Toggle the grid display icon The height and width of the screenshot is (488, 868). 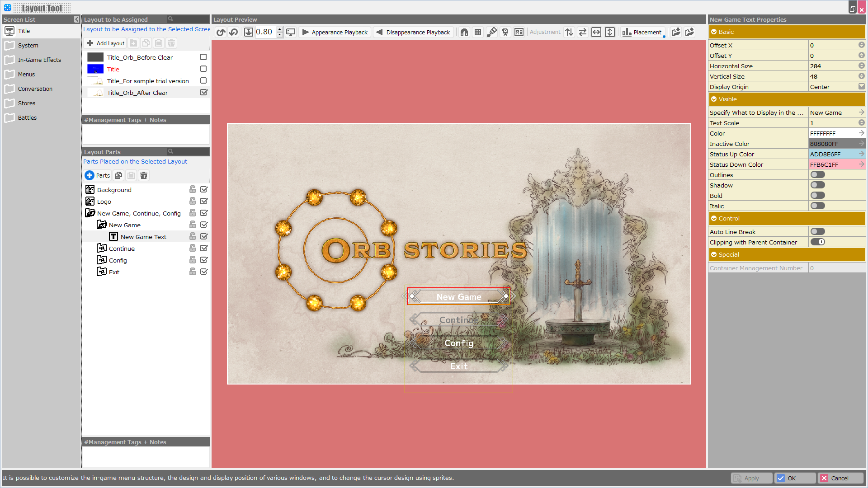point(478,32)
